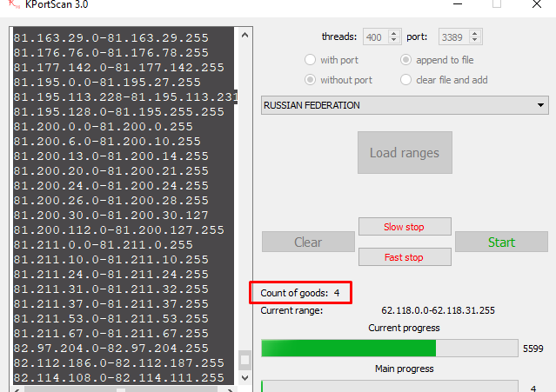Screen dimensions: 556x392
Task: Select the "with port" radio option
Action: 310,60
